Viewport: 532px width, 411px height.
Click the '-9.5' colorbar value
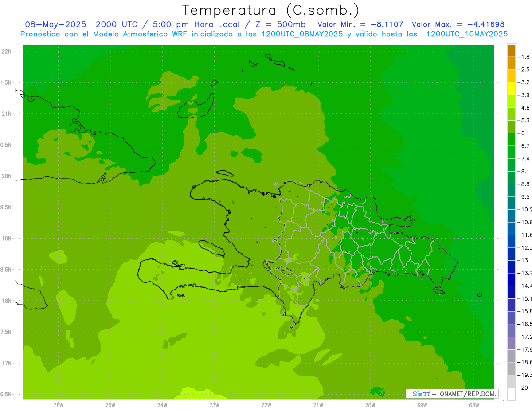pos(524,196)
